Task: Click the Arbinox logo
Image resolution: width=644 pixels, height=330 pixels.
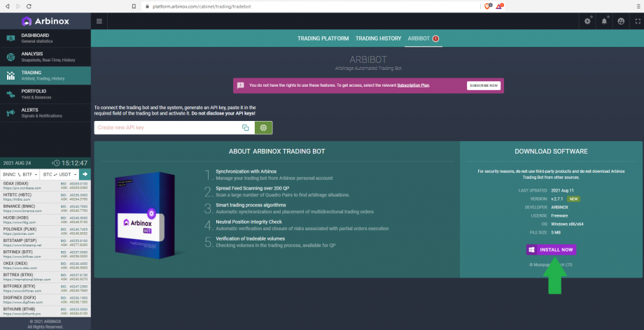Action: tap(45, 21)
